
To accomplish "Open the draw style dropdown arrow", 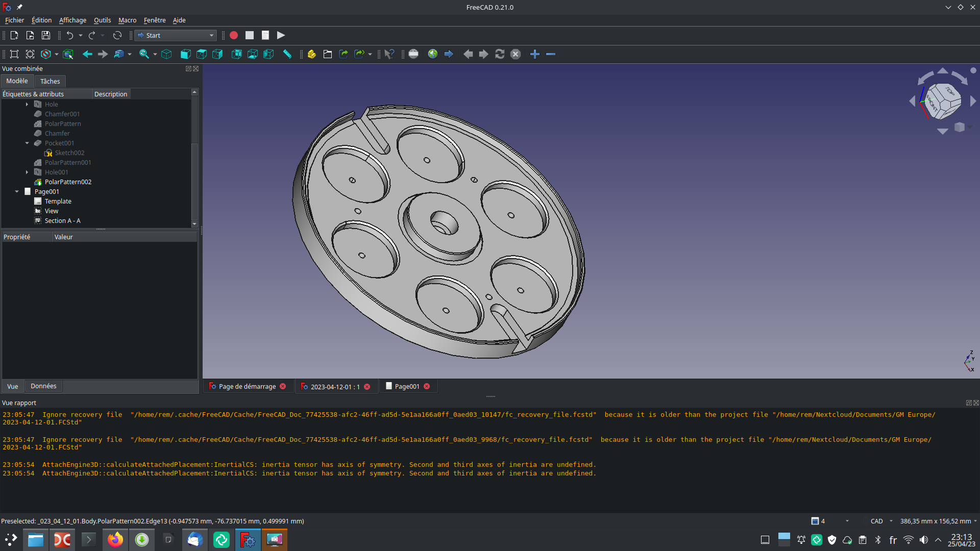I will (56, 54).
